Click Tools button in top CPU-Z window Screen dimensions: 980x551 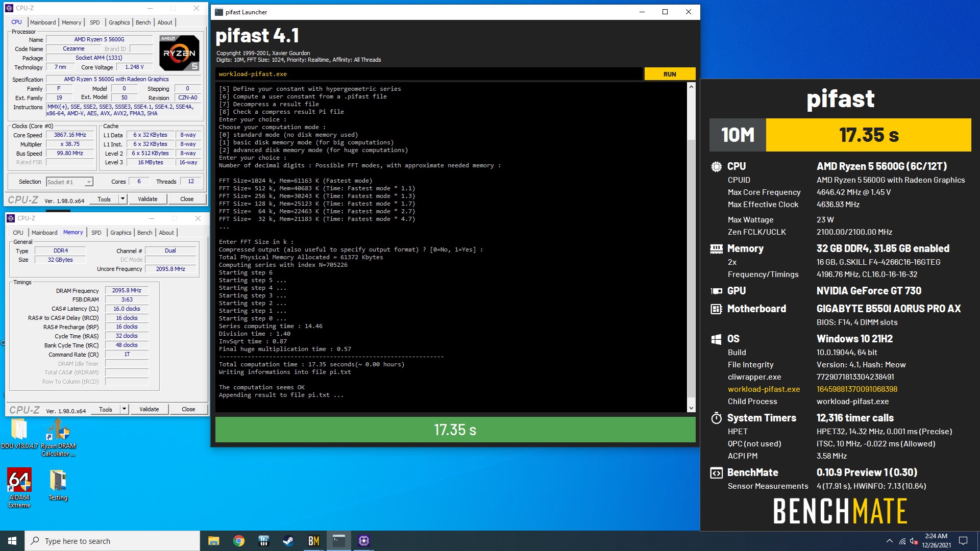coord(104,199)
